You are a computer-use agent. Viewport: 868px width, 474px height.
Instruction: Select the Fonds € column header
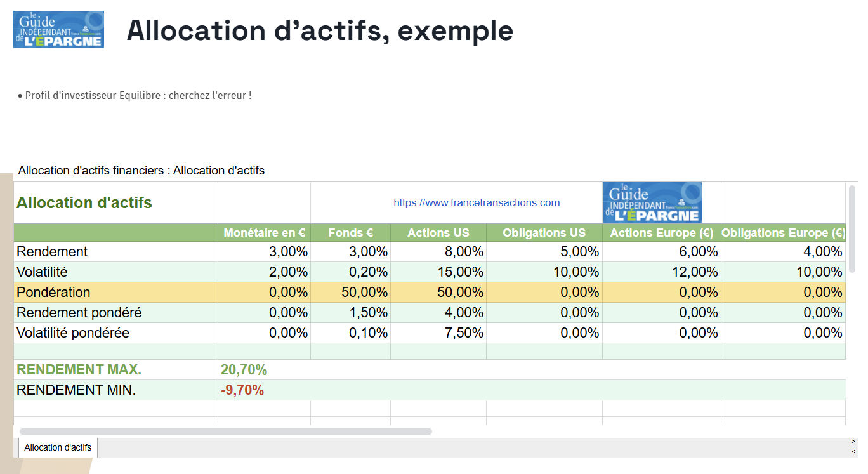[350, 232]
